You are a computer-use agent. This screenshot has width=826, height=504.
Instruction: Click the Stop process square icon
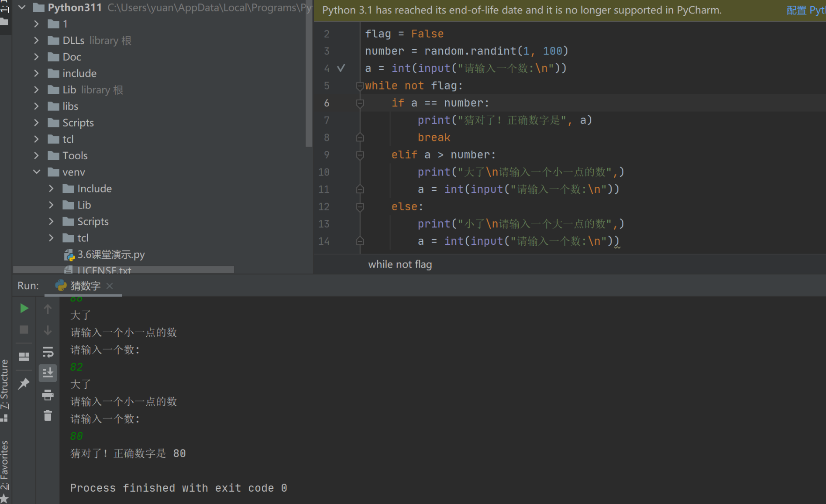[24, 330]
